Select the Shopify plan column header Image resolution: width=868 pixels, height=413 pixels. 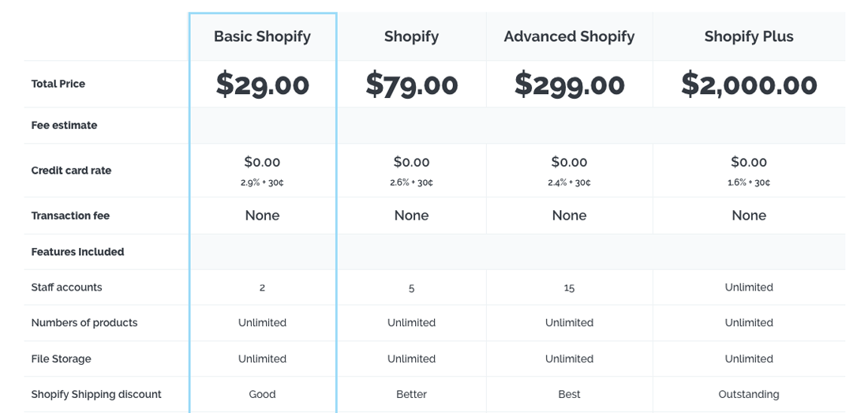point(411,36)
